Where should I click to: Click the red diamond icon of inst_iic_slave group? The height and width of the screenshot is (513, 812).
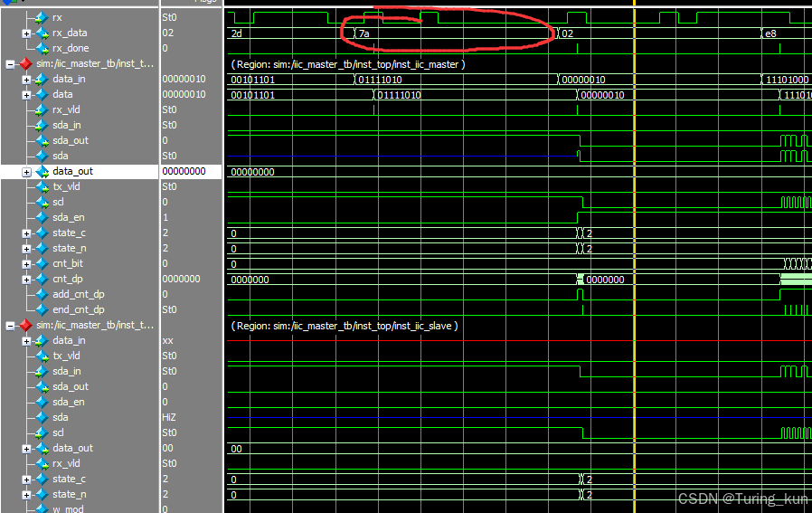[25, 326]
